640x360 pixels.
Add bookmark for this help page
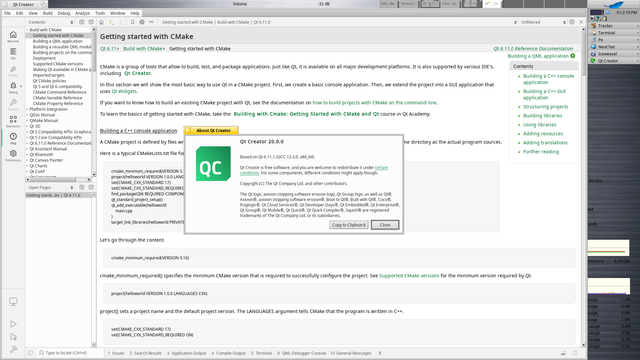pos(133,22)
